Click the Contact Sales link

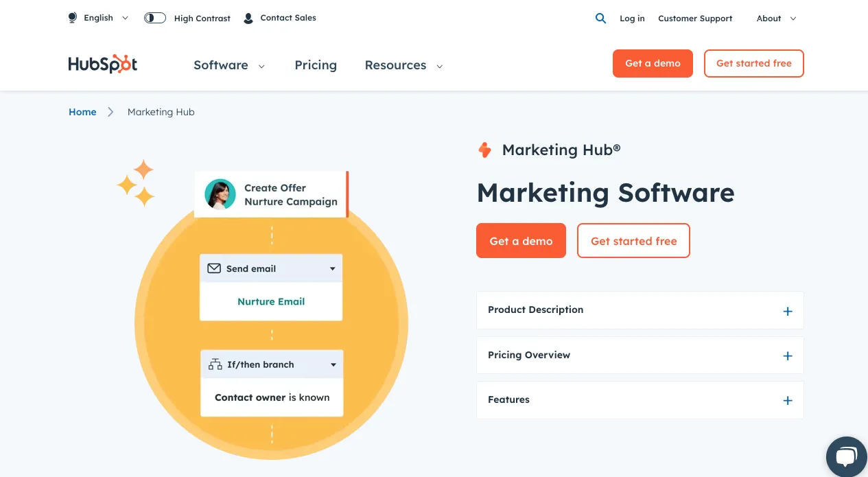click(x=288, y=18)
